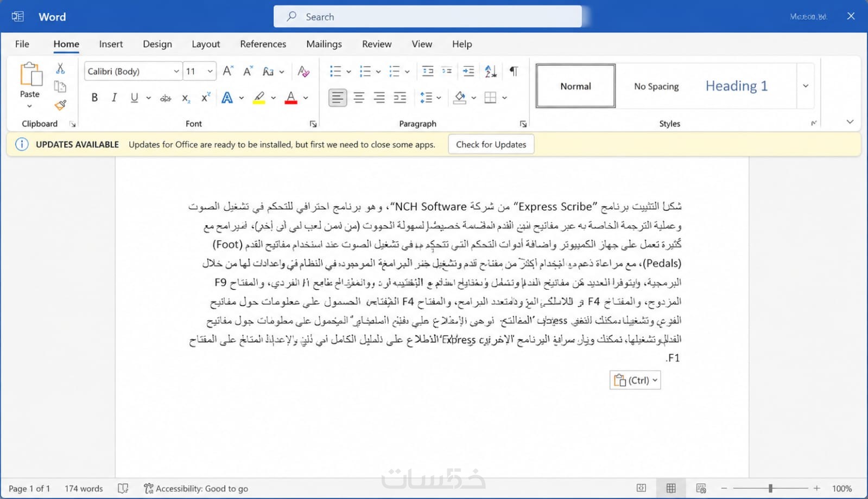Open the Accessibility: Good to go checker

coord(196,489)
